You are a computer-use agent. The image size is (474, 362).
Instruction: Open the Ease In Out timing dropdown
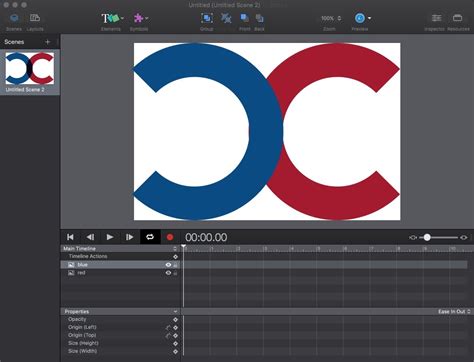(x=454, y=311)
